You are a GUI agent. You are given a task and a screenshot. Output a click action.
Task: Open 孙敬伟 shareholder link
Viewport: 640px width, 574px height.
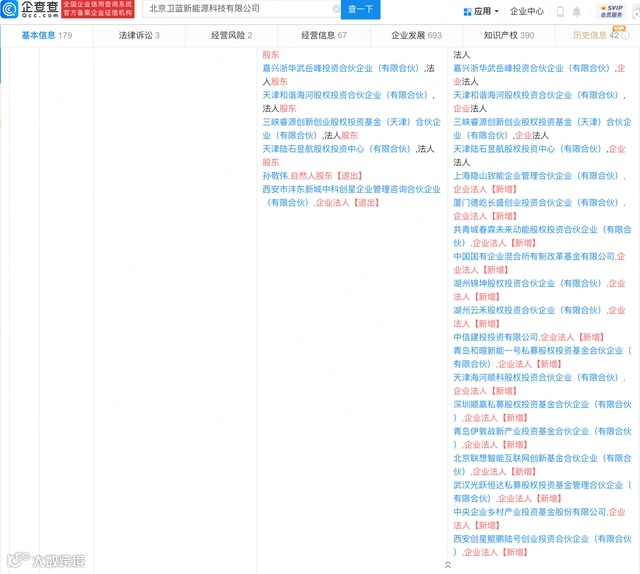(275, 176)
